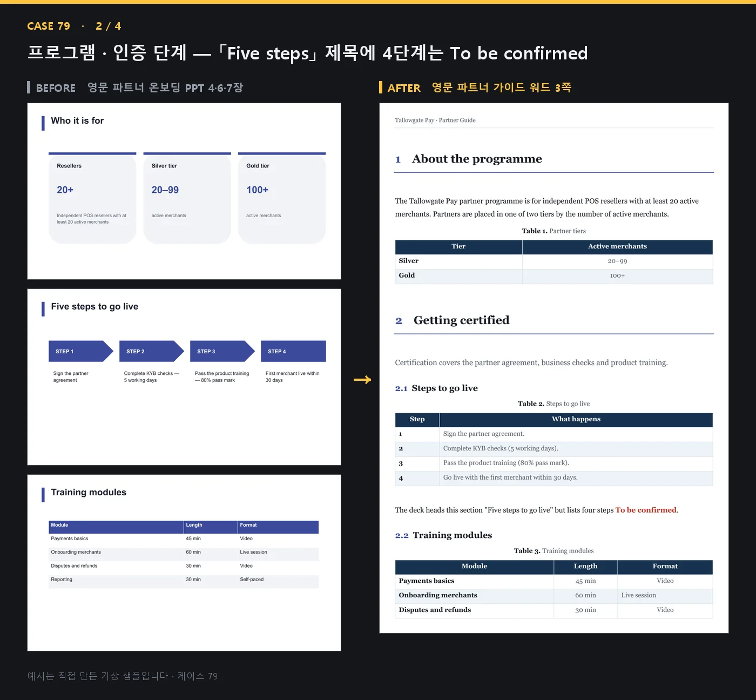Click the "About the programme" heading
756x700 pixels.
click(x=477, y=159)
